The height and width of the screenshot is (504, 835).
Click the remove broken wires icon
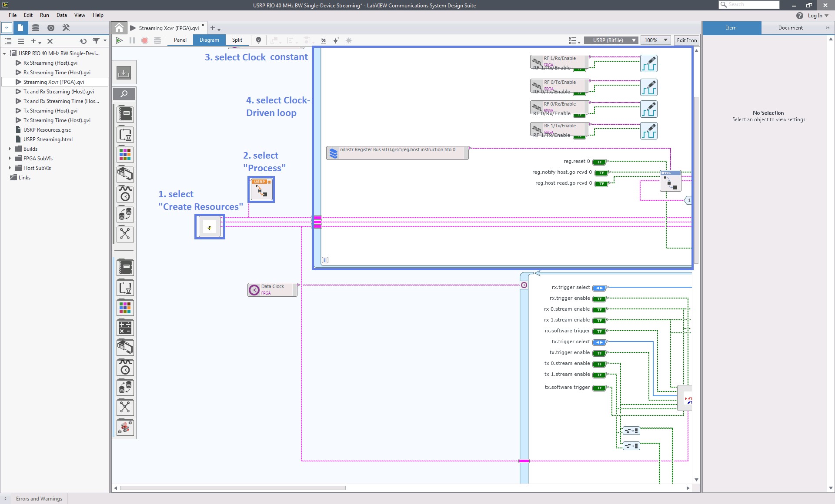324,40
